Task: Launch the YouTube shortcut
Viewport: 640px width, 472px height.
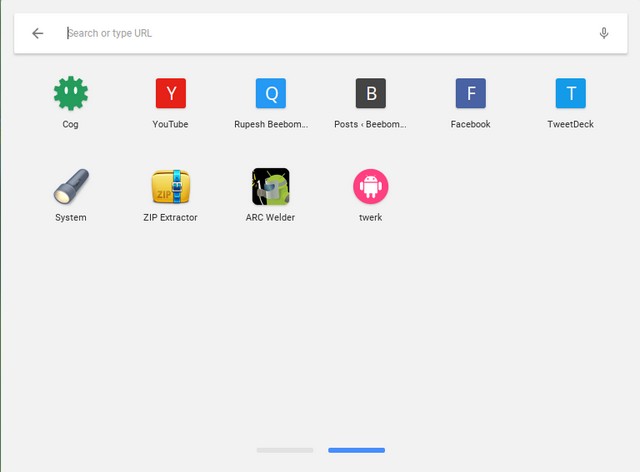Action: click(171, 94)
